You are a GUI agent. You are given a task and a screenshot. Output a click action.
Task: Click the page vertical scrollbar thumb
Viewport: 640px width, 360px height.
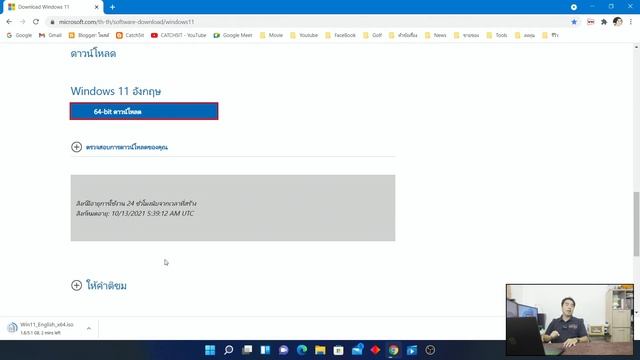pos(636,224)
